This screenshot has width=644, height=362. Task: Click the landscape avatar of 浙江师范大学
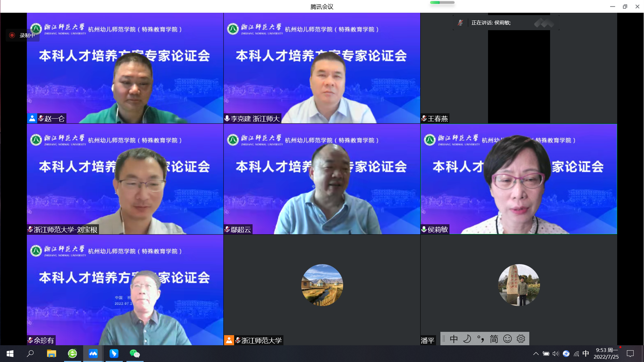click(x=322, y=285)
